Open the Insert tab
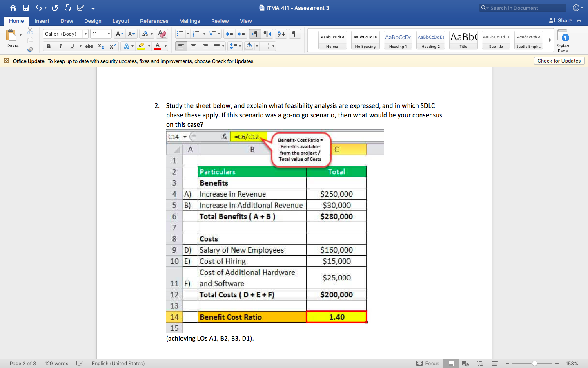This screenshot has height=368, width=588. 42,21
